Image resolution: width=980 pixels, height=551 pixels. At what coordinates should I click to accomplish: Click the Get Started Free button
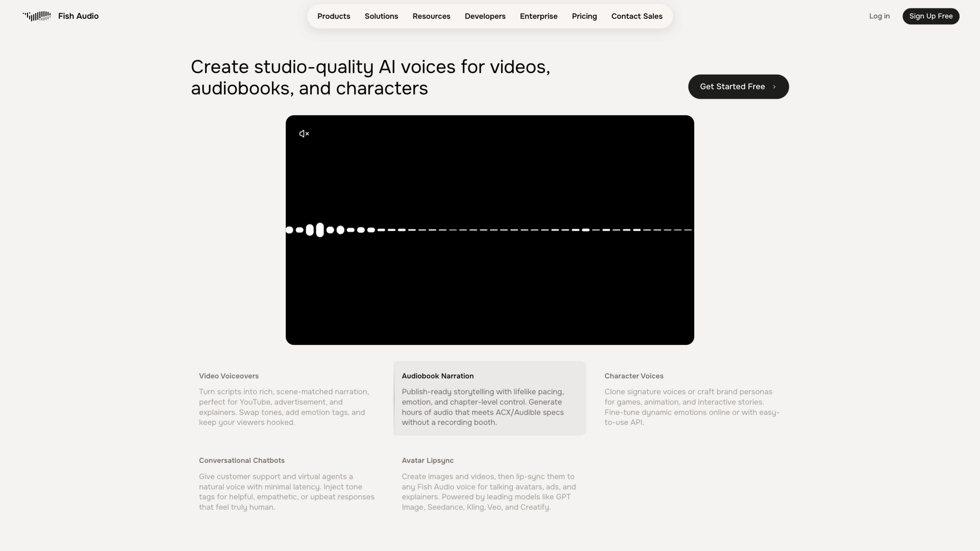click(738, 87)
